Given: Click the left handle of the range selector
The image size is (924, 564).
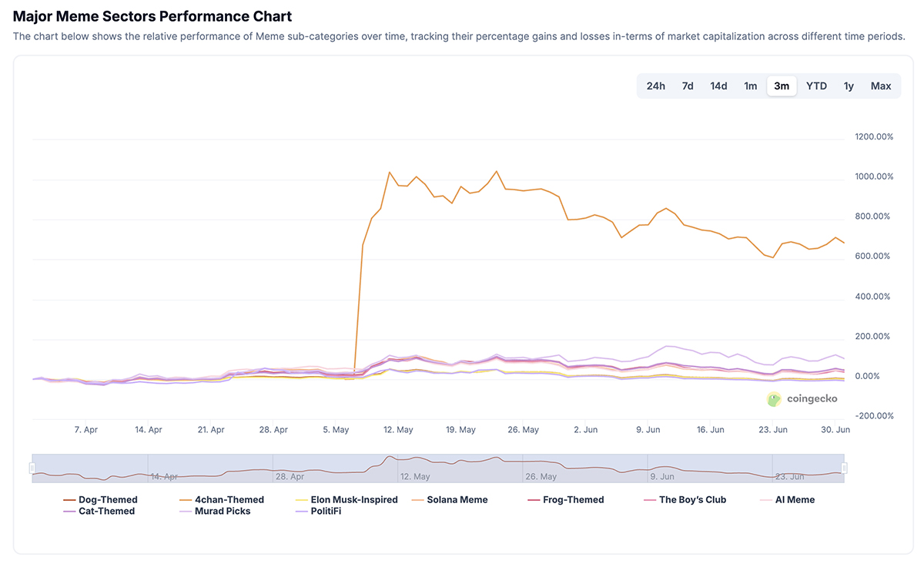Looking at the screenshot, I should [x=32, y=466].
